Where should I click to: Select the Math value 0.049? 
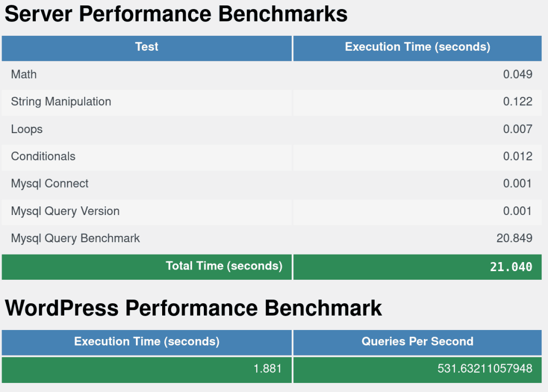(517, 74)
